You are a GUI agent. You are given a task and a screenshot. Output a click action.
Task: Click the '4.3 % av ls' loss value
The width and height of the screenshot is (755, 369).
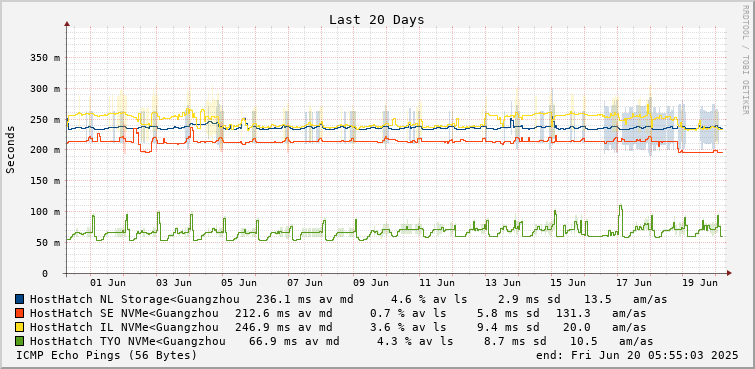tap(415, 342)
